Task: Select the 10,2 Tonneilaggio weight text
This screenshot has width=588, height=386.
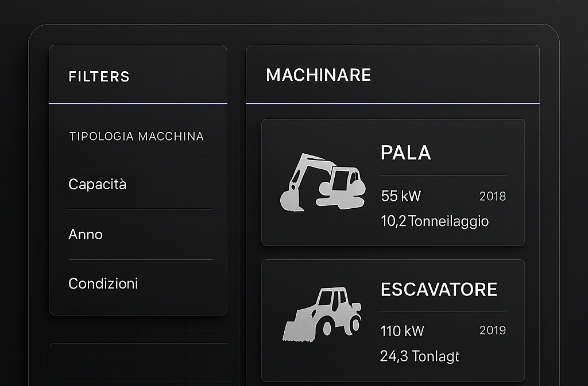Action: 435,221
